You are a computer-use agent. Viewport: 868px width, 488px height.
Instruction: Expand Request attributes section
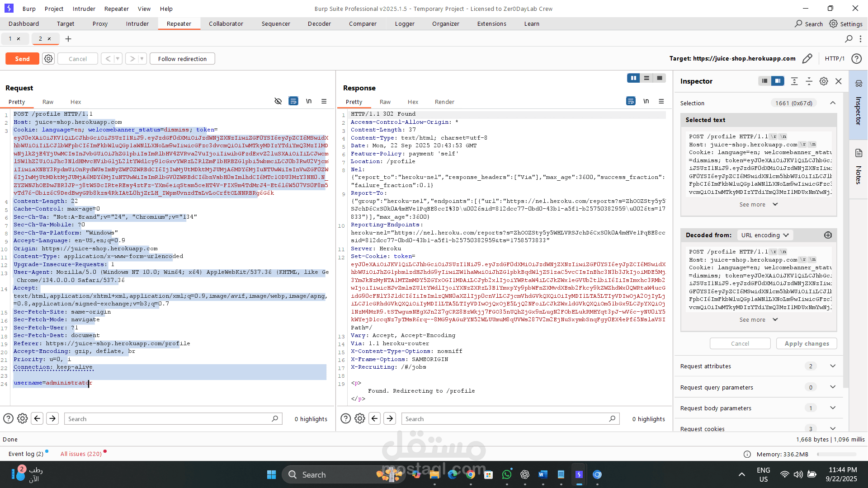833,366
